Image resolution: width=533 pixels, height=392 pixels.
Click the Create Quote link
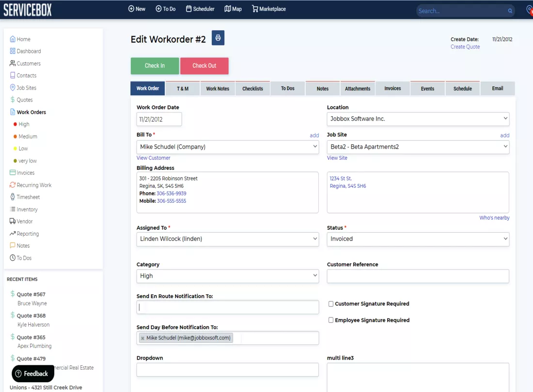coord(465,47)
